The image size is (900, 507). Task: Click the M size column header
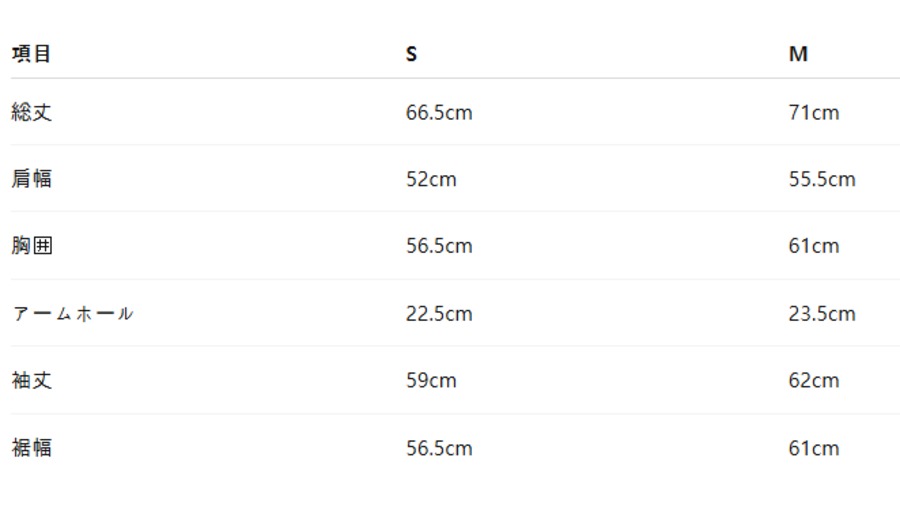click(798, 54)
